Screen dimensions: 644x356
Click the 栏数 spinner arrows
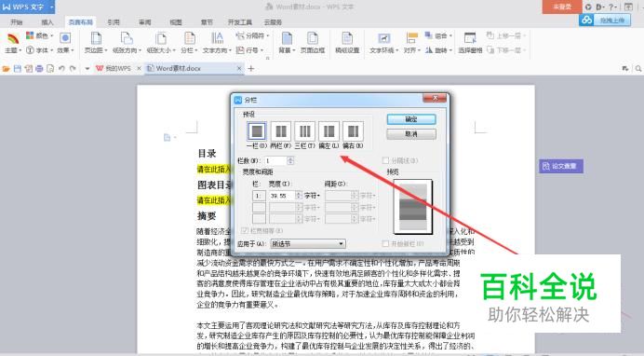coord(290,160)
